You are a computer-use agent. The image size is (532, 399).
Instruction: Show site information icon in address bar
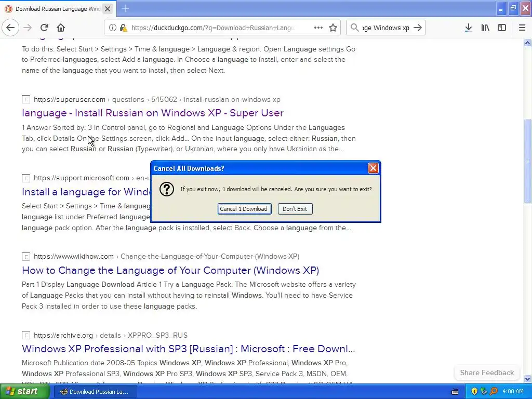point(112,28)
